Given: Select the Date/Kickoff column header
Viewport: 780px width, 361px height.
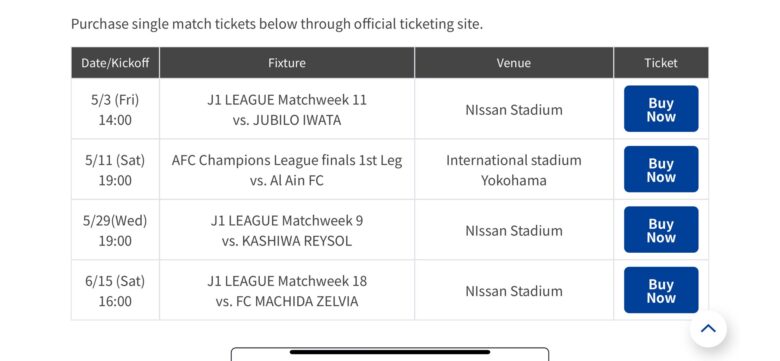Looking at the screenshot, I should (x=115, y=63).
